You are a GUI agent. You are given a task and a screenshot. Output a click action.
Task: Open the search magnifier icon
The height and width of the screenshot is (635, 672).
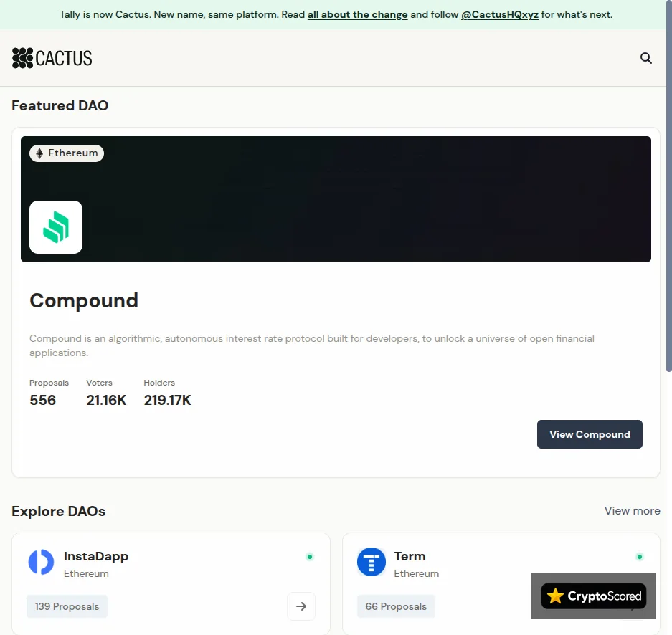pos(646,58)
